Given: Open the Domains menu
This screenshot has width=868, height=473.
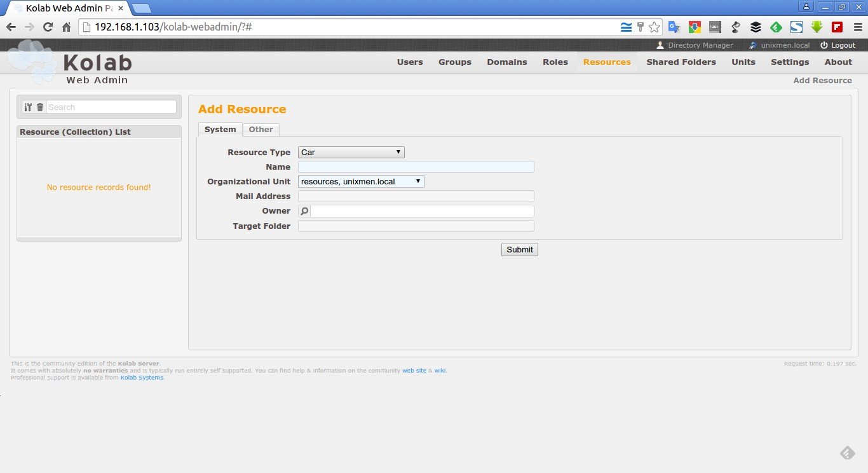Looking at the screenshot, I should tap(507, 62).
